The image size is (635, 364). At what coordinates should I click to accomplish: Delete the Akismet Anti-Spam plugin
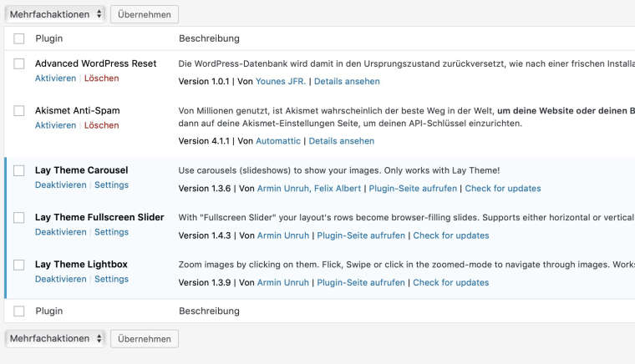pos(102,125)
